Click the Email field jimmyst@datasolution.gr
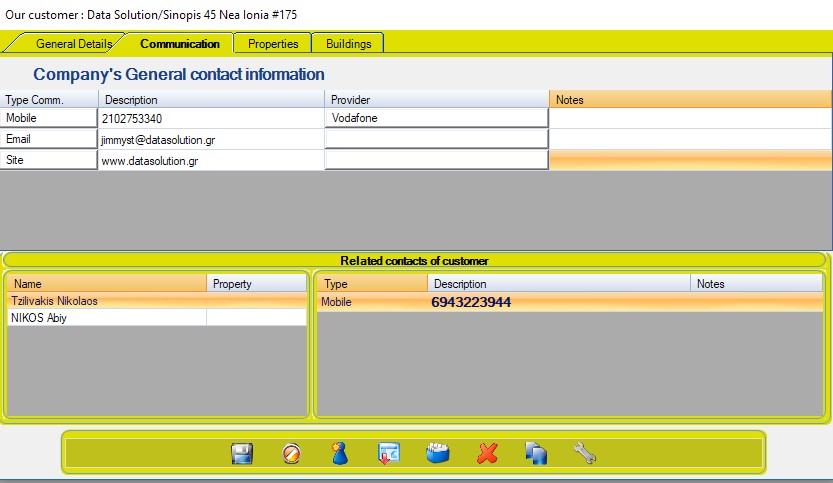Screen dimensions: 833x483 click(x=211, y=140)
